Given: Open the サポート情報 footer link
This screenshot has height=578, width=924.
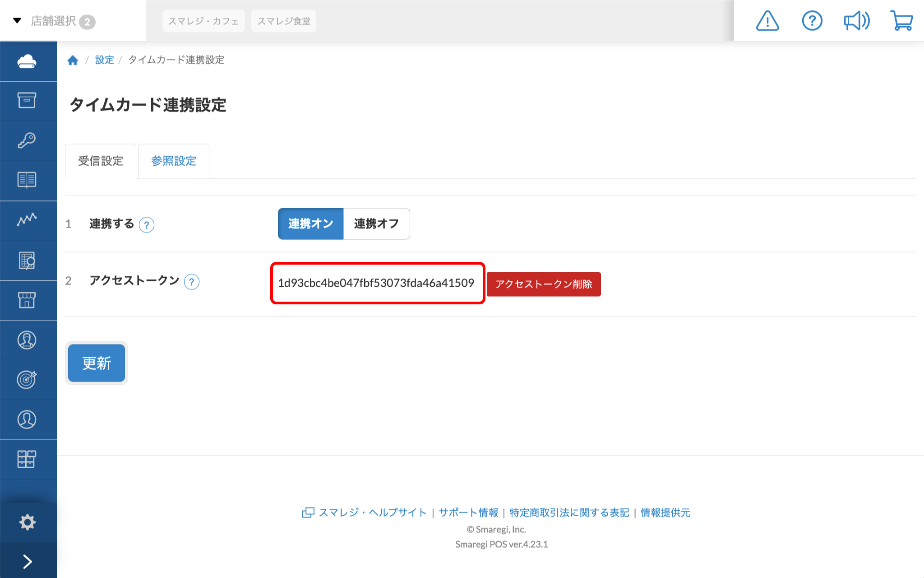Looking at the screenshot, I should click(468, 513).
